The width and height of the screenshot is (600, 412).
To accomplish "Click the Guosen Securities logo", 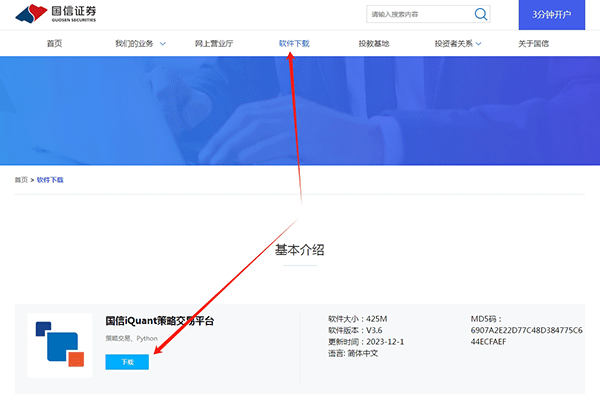I will click(x=56, y=14).
